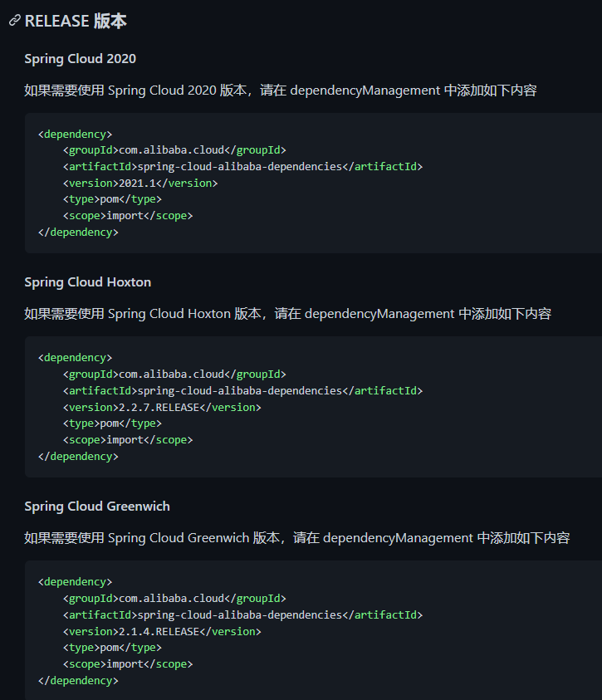Screen dimensions: 602x700
Task: Click the Spring Cloud Hoxton subheading
Action: click(87, 282)
